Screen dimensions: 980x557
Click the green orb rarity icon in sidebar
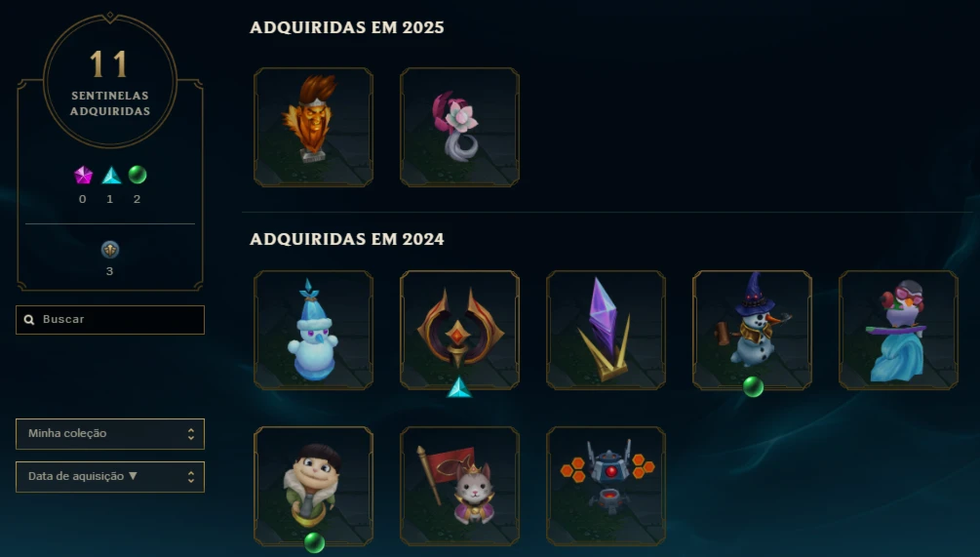pyautogui.click(x=137, y=175)
